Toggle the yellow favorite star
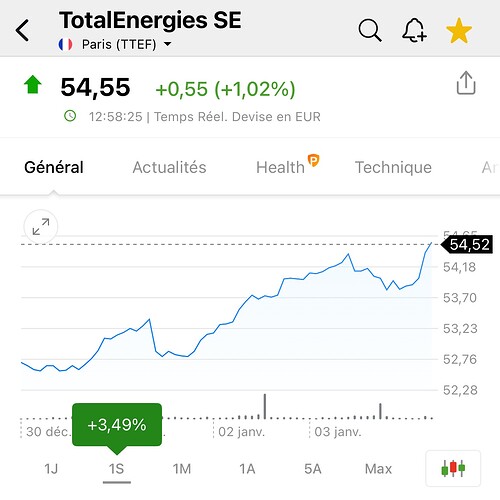The height and width of the screenshot is (500, 500). [x=459, y=30]
